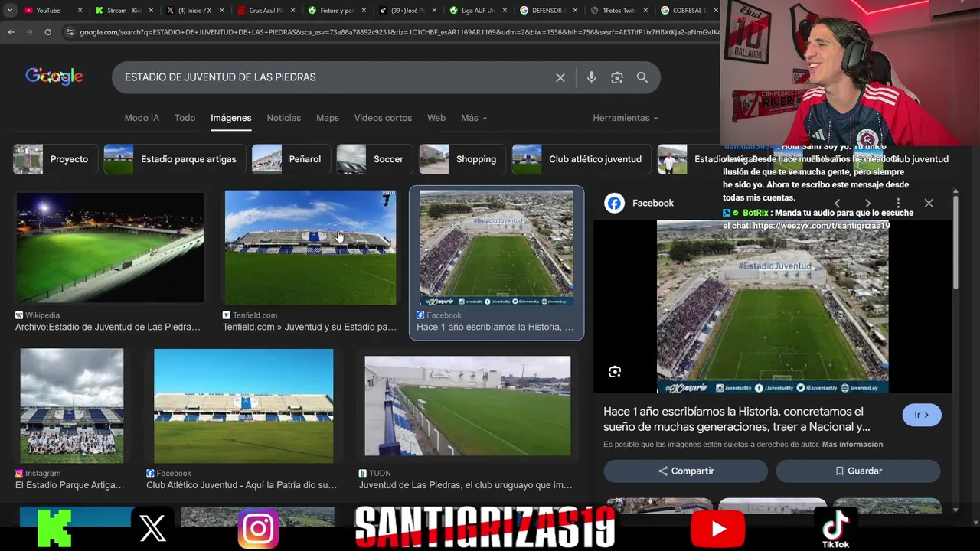Image resolution: width=980 pixels, height=551 pixels.
Task: Open 'Juventud de Las Piedras, el club uruguayo' caption
Action: [x=465, y=485]
